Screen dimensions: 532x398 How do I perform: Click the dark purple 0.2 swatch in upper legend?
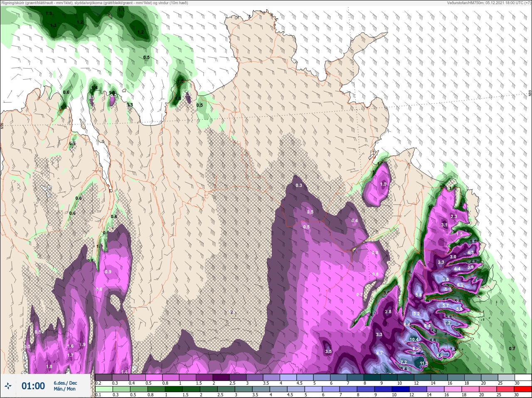(x=103, y=377)
